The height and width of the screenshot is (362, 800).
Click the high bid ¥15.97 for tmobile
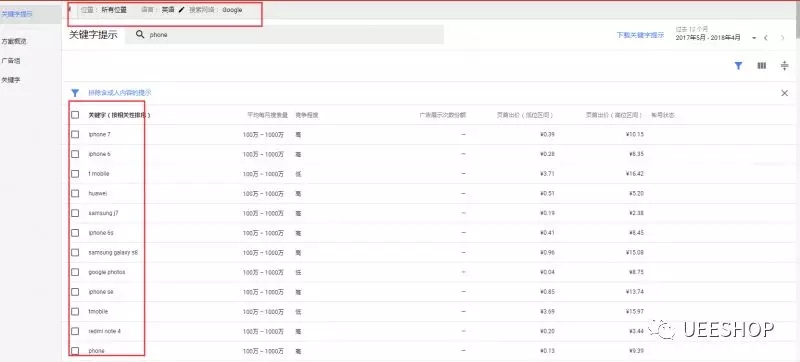(x=634, y=312)
